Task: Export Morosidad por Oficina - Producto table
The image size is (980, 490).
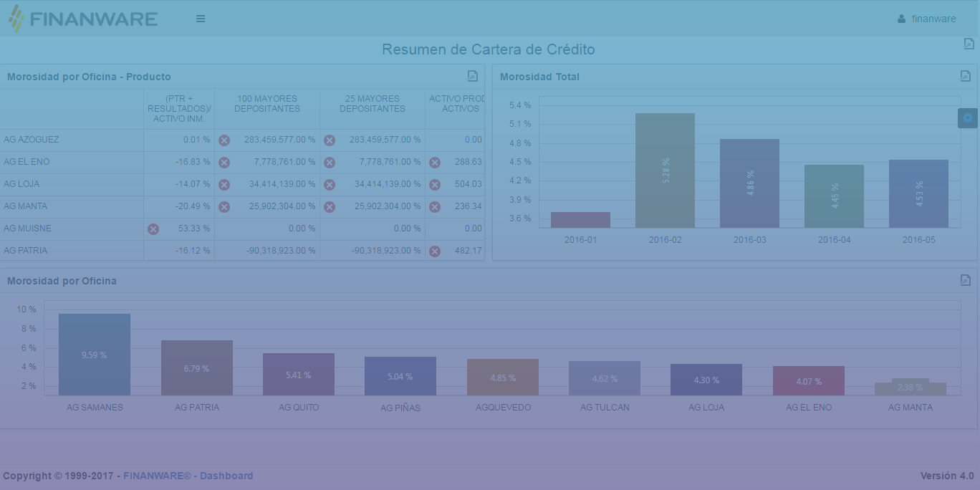Action: pyautogui.click(x=472, y=76)
